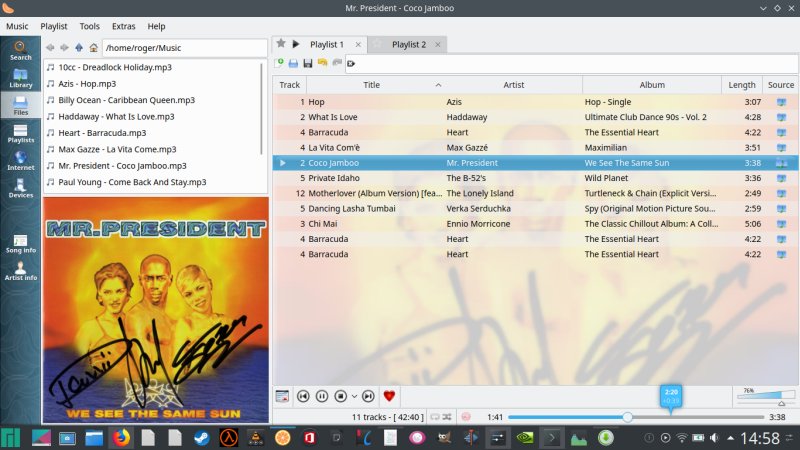Go to home folder in file browser
800x450 pixels.
click(x=93, y=47)
